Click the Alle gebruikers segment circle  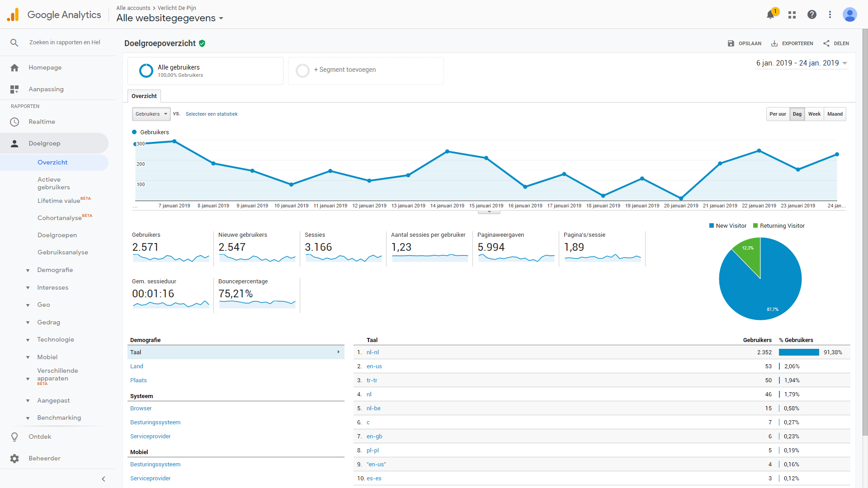click(146, 71)
